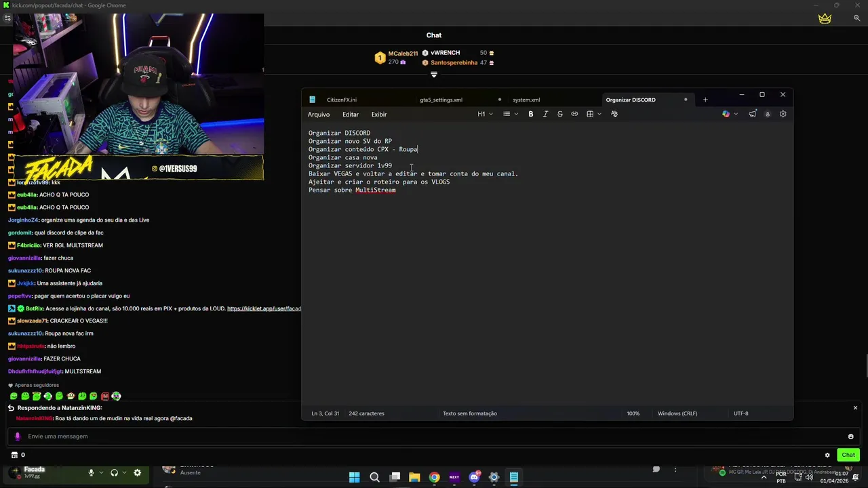Open chat settings gear
Screen dimensions: 868x488
tap(827, 455)
